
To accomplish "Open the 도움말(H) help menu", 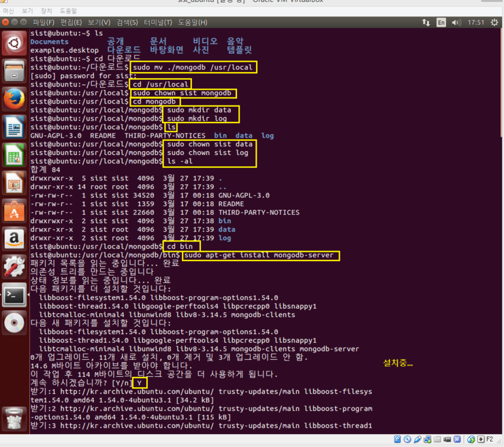I will click(x=193, y=22).
